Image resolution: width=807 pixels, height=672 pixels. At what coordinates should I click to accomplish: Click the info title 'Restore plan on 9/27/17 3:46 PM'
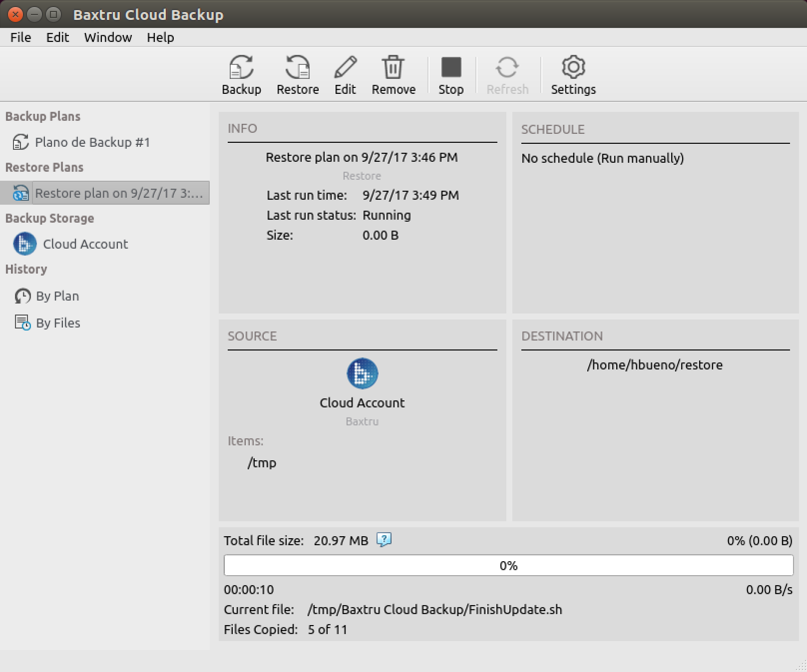coord(362,157)
